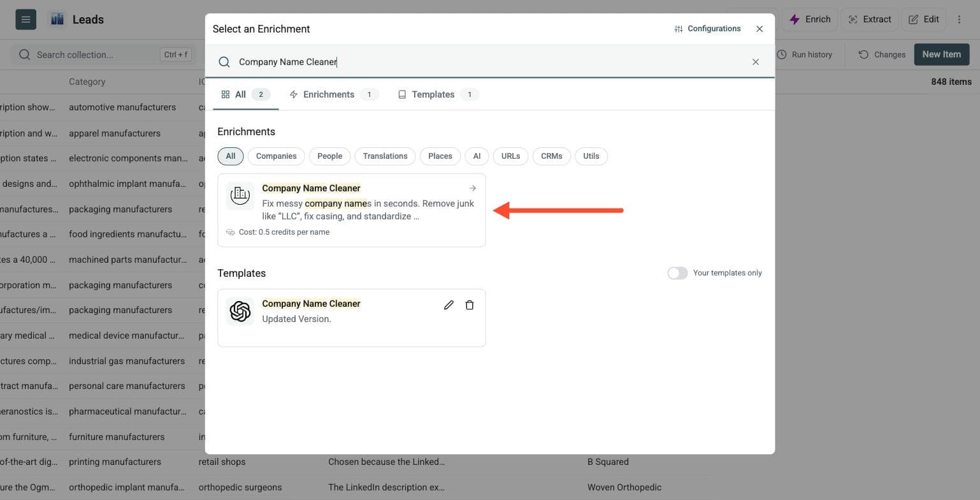The image size is (980, 500).
Task: Open the hamburger menu beside Leads
Action: coord(25,19)
